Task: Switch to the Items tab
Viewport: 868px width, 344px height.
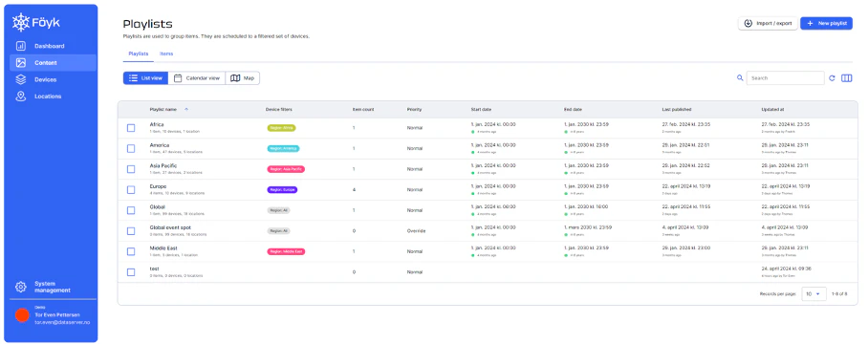Action: pos(166,54)
